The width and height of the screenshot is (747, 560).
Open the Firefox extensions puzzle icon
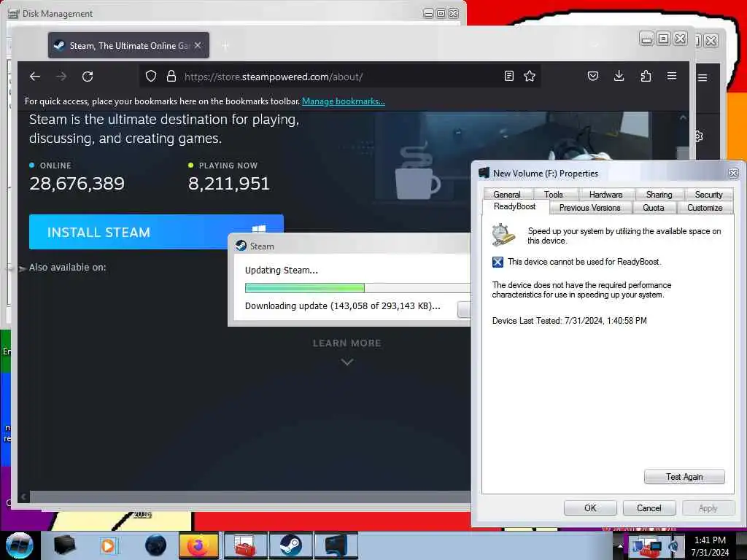(646, 76)
